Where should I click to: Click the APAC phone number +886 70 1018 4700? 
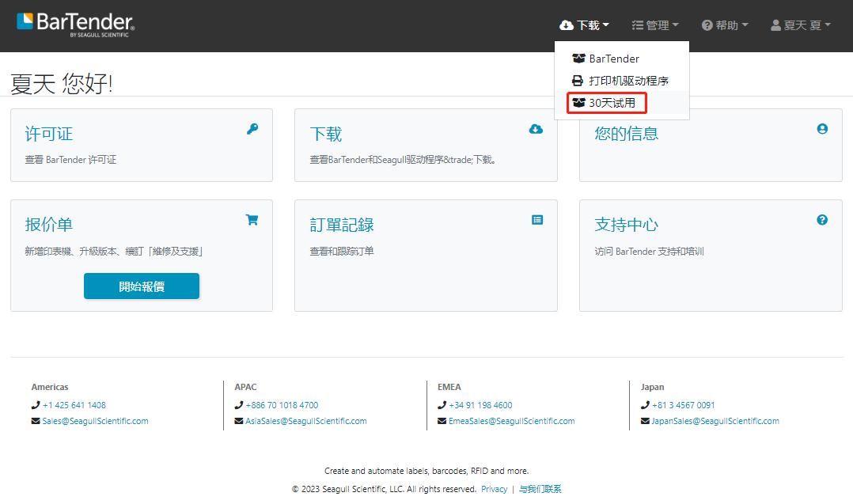(x=282, y=405)
